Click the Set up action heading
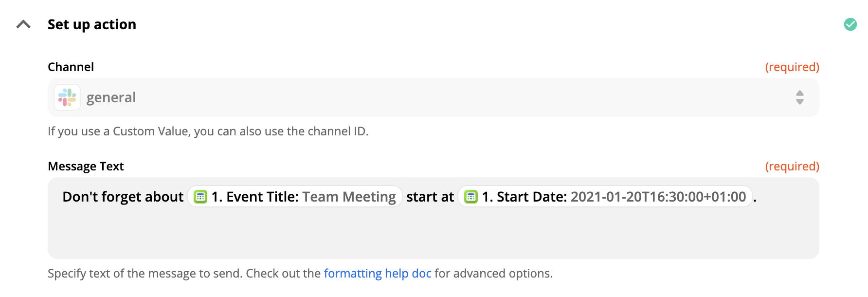Viewport: 868px width, 297px height. point(92,24)
